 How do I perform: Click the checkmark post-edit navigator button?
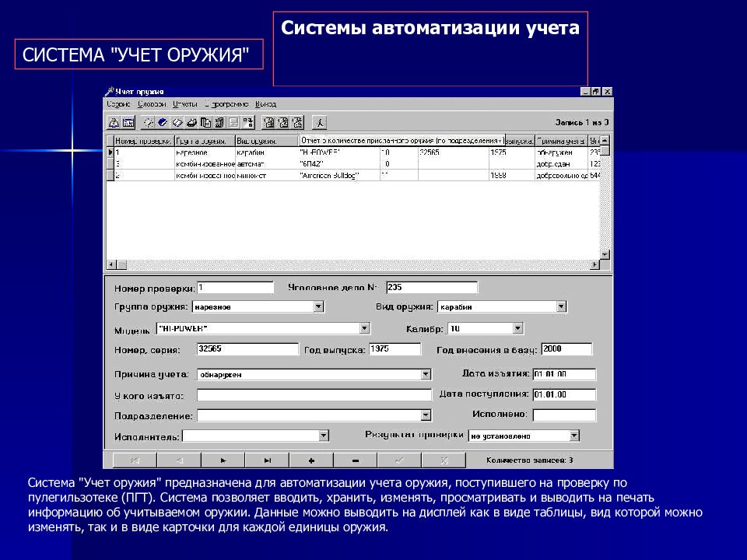coord(399,460)
